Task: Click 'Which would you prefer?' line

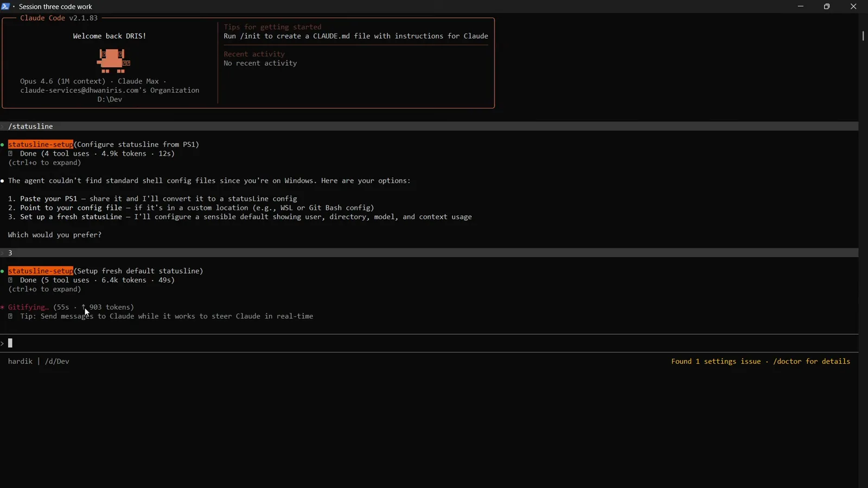Action: point(55,235)
